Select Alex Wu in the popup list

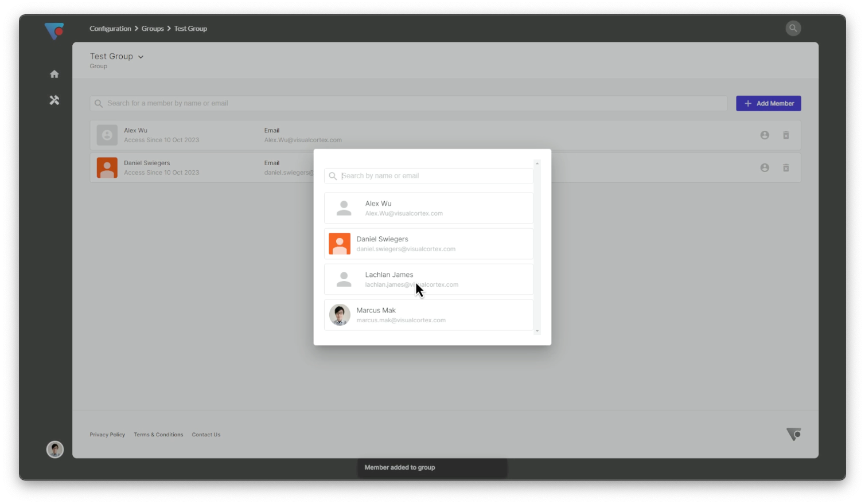(428, 208)
